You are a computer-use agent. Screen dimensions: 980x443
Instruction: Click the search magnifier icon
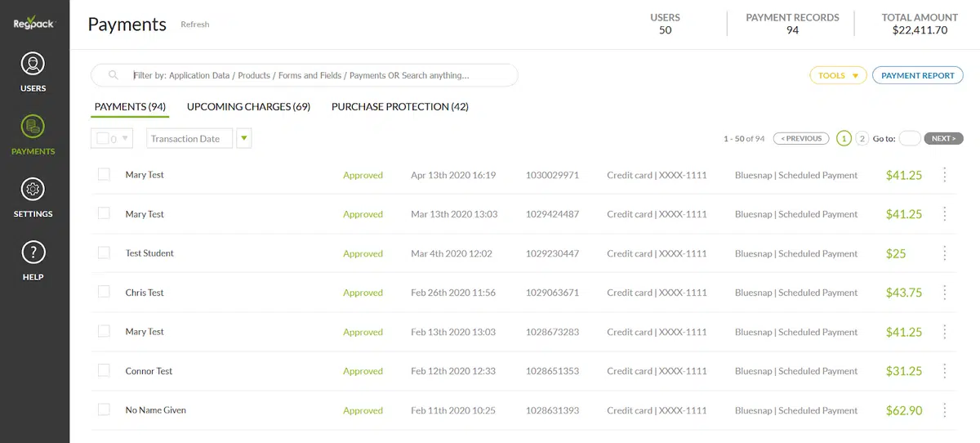pyautogui.click(x=114, y=75)
